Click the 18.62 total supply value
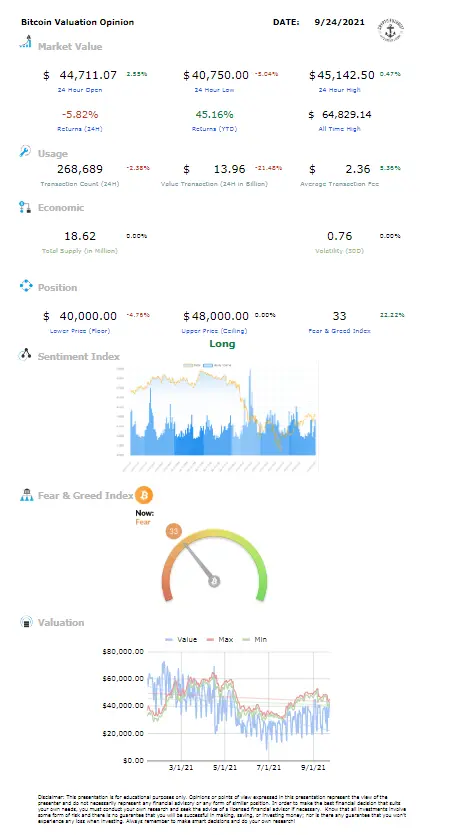Viewport: 451px width, 835px height. tap(80, 236)
